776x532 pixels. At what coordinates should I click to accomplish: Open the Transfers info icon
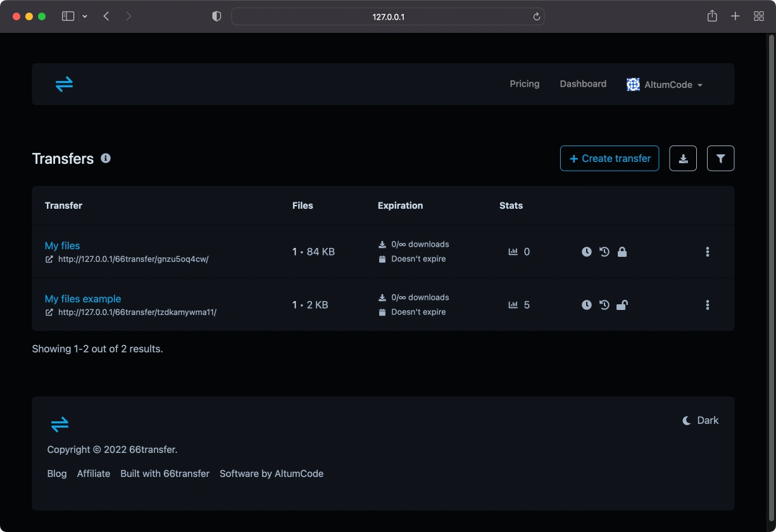click(x=106, y=158)
